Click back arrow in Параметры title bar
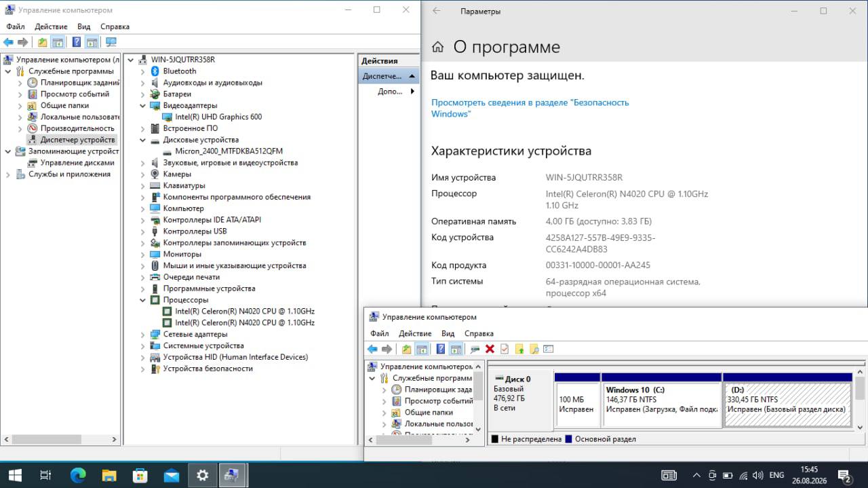 point(437,11)
